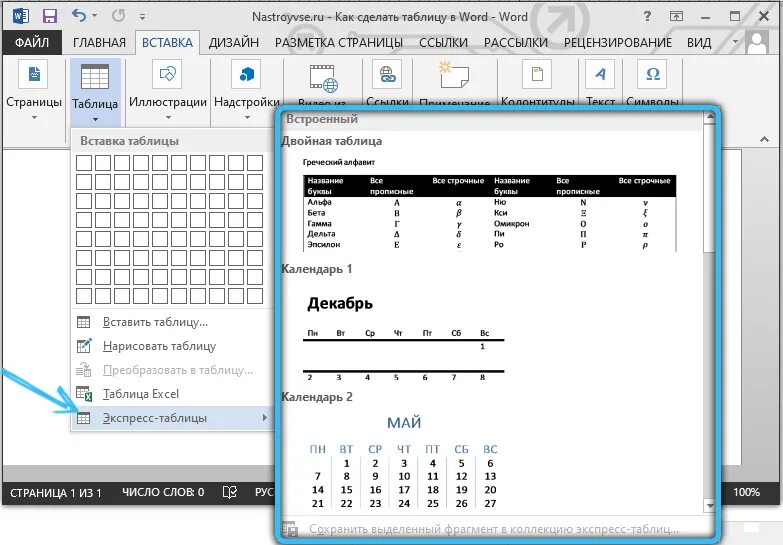Click the Вставка таблицы header
Image resolution: width=783 pixels, height=545 pixels.
tap(130, 141)
